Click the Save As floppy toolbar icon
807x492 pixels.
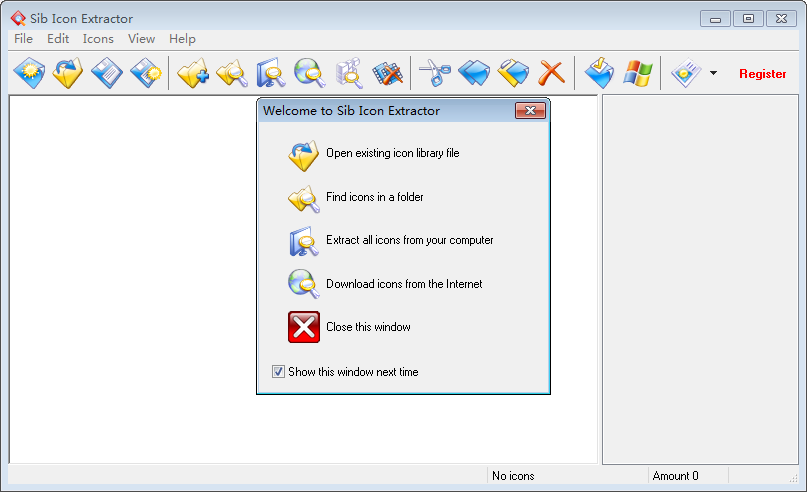pos(146,73)
